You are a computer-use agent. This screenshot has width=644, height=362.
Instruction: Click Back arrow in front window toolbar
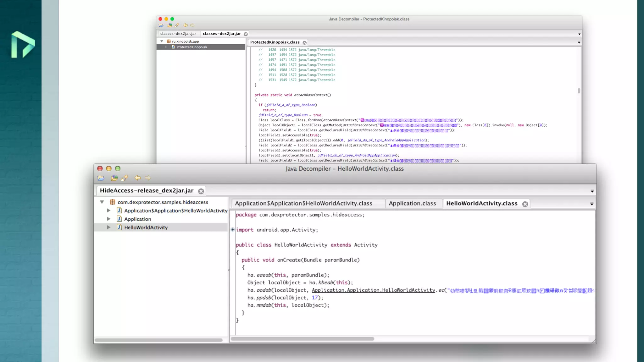(x=138, y=178)
